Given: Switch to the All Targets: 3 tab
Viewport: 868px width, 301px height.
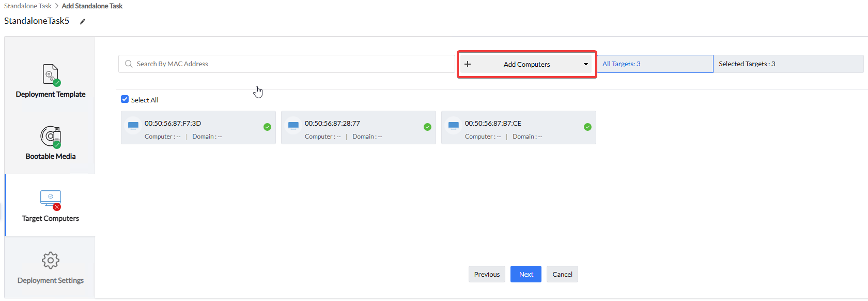Looking at the screenshot, I should coord(655,64).
